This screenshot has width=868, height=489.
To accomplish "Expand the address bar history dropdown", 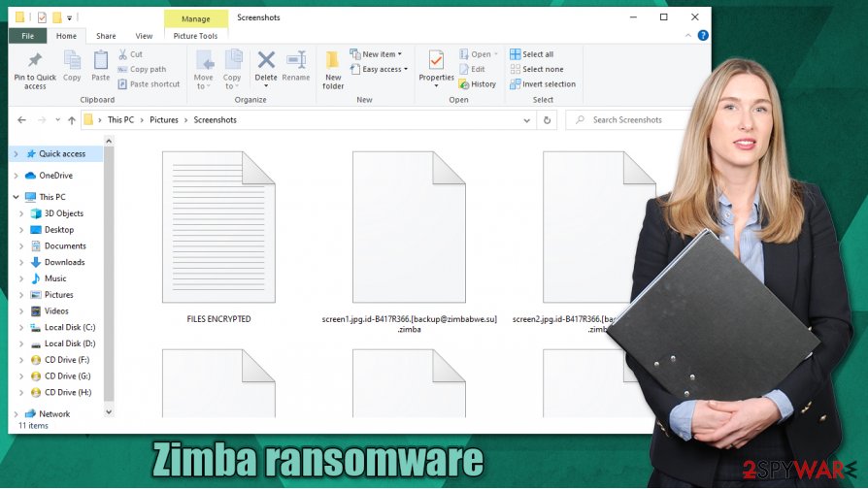I will (526, 120).
